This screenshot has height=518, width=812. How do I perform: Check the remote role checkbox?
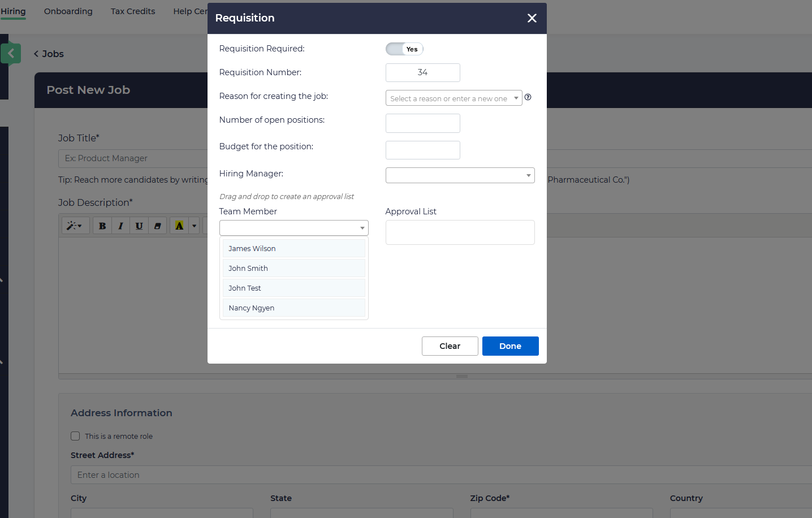[x=75, y=436]
